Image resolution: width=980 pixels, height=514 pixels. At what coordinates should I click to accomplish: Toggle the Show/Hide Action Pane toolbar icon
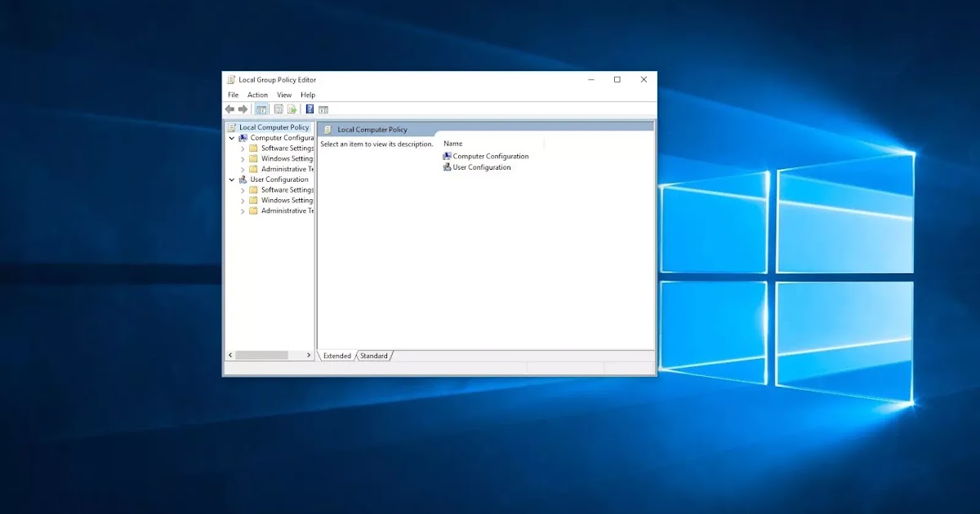323,109
